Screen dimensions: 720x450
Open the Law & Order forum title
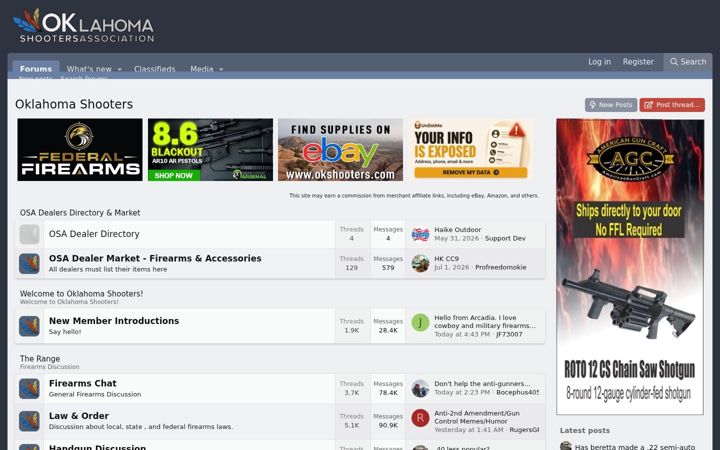point(79,416)
